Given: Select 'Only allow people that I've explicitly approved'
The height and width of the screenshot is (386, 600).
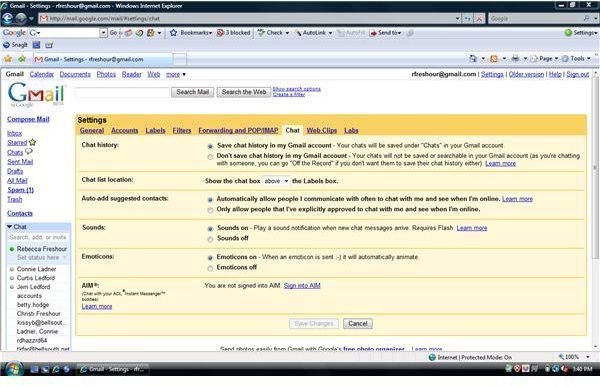Looking at the screenshot, I should point(210,210).
